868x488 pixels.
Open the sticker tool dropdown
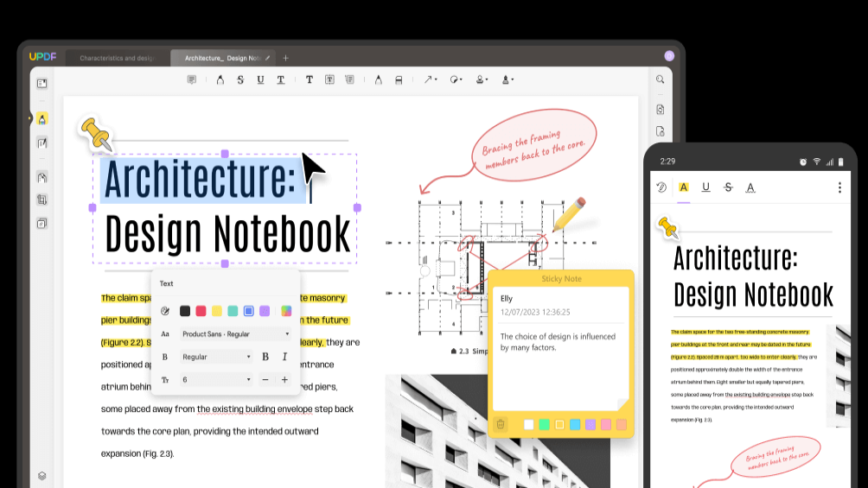tap(456, 79)
